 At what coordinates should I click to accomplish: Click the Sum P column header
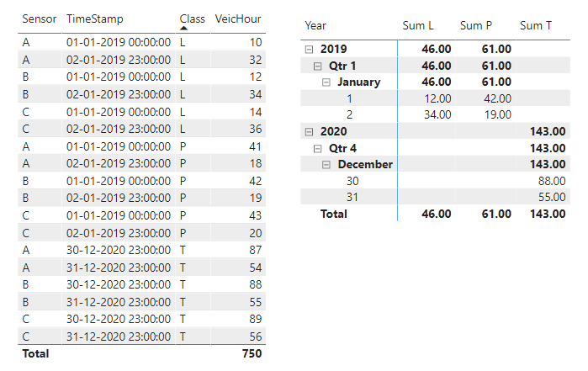point(476,25)
